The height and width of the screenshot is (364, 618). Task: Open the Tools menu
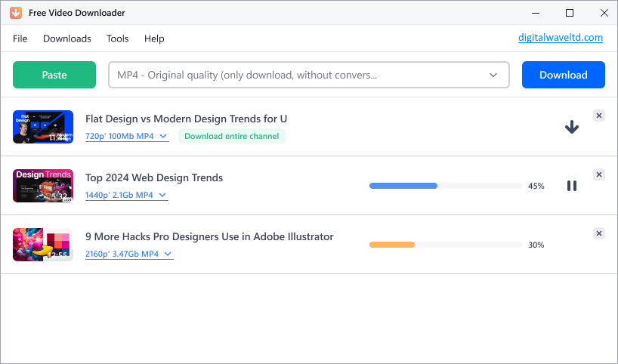[117, 39]
